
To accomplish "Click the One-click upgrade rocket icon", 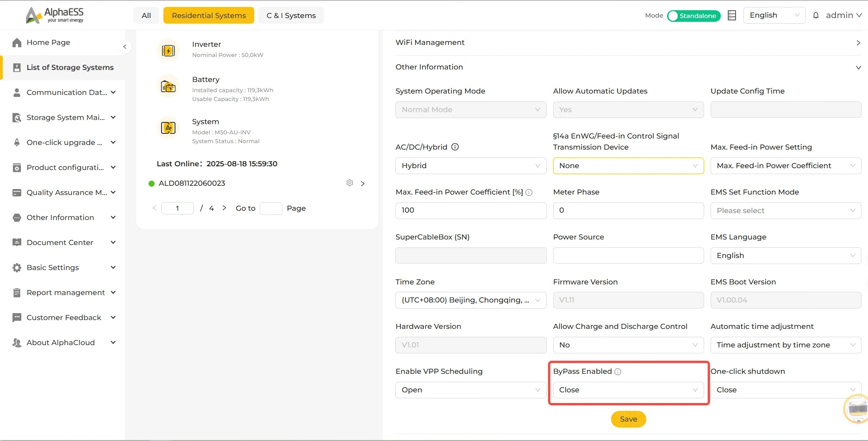I will click(x=17, y=143).
